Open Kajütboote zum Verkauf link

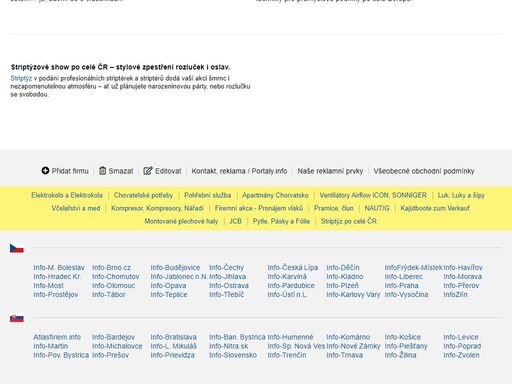435,208
